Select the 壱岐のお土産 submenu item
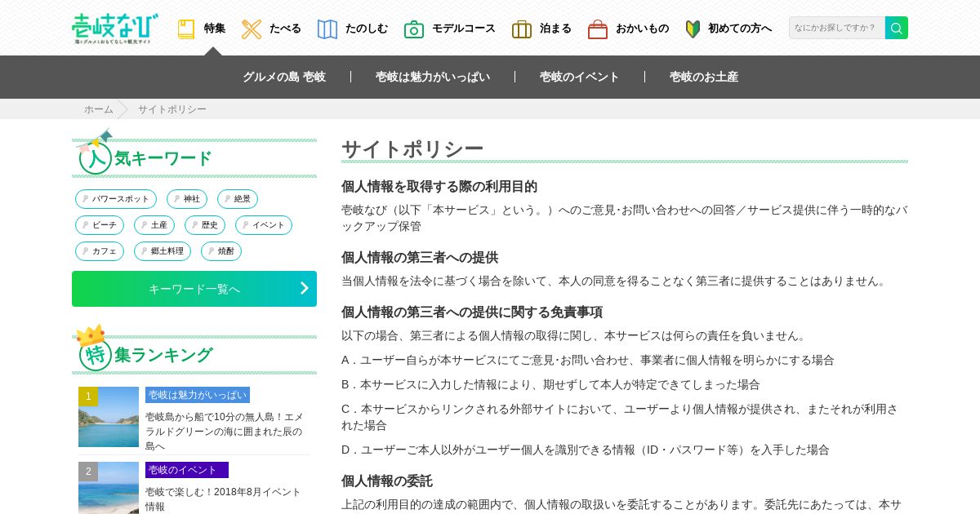980x514 pixels. coord(704,77)
